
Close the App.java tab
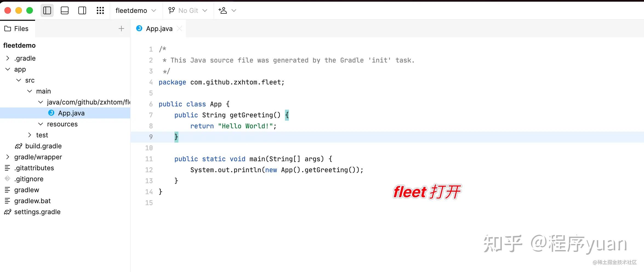coord(180,29)
